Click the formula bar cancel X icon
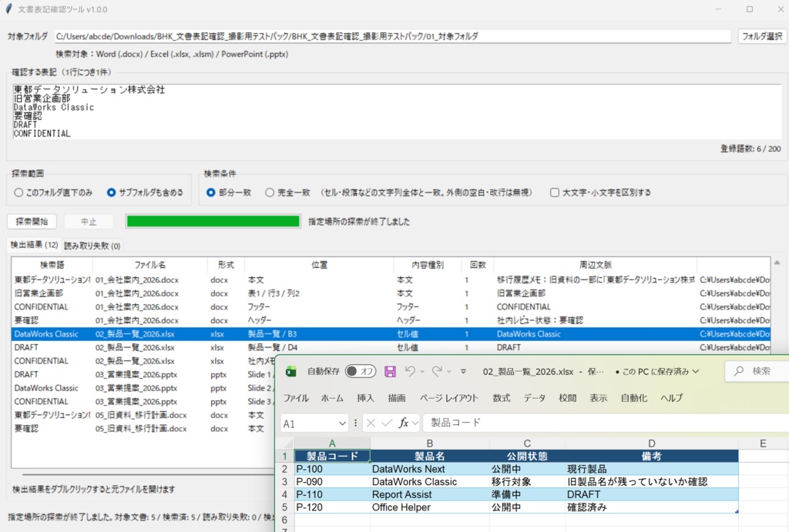Viewport: 789px width, 532px height. (371, 423)
